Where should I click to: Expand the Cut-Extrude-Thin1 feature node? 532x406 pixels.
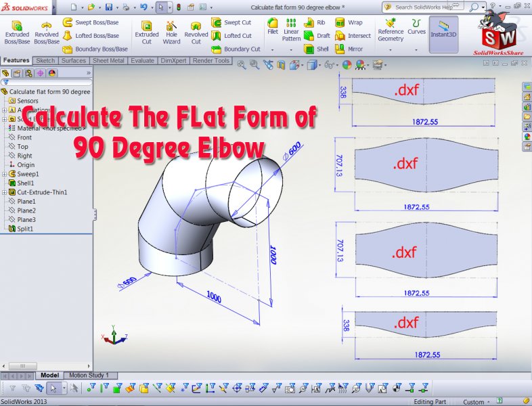(x=4, y=192)
